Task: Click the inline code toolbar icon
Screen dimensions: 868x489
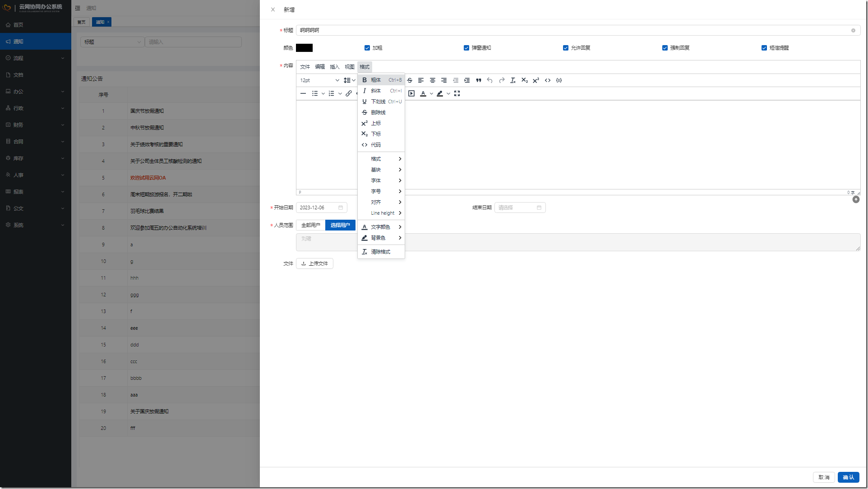Action: pyautogui.click(x=548, y=80)
